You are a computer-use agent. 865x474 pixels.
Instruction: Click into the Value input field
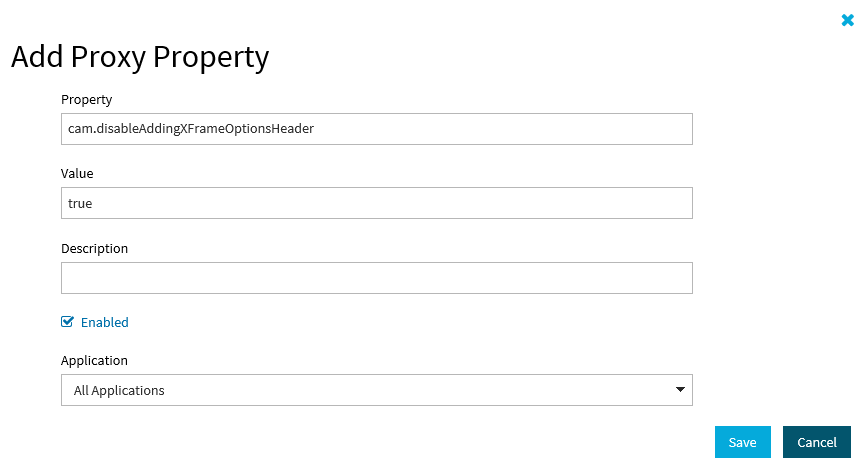coord(376,203)
